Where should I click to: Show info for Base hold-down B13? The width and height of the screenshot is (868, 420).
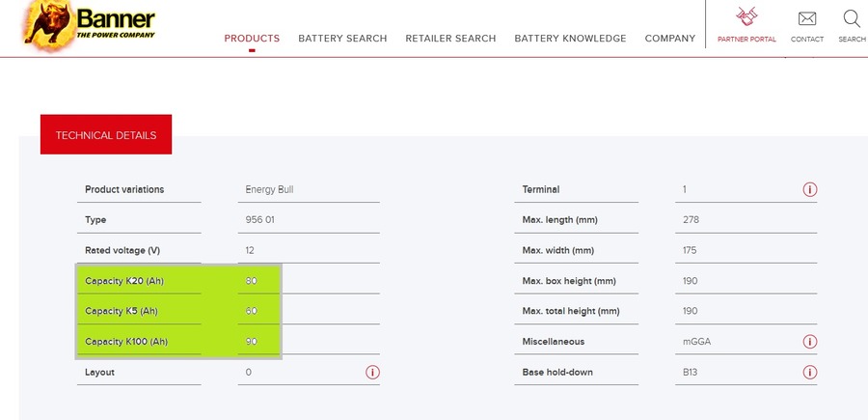pyautogui.click(x=810, y=373)
